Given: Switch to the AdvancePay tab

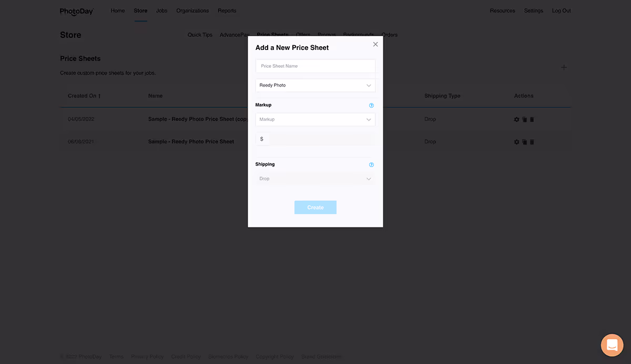Looking at the screenshot, I should point(235,35).
